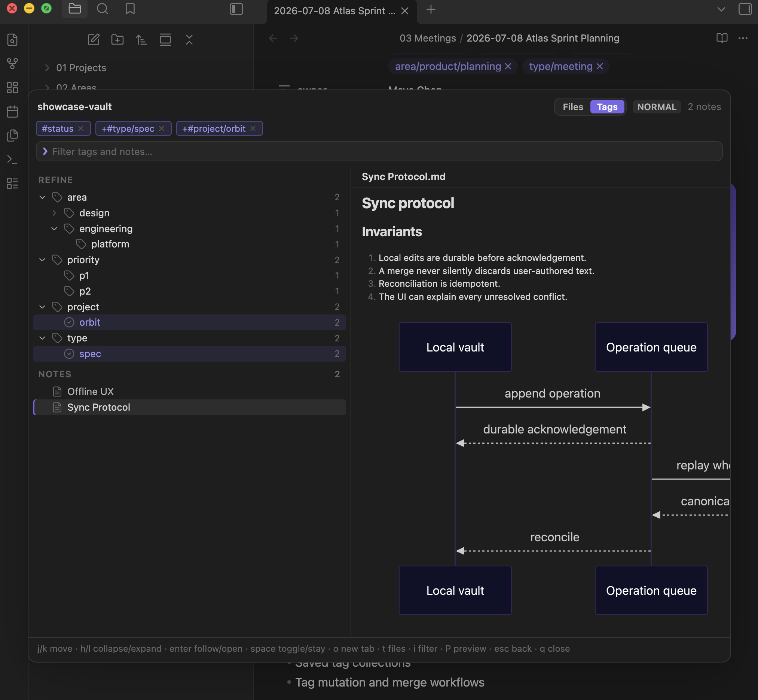758x700 pixels.
Task: Remove #status filter chip
Action: point(81,128)
